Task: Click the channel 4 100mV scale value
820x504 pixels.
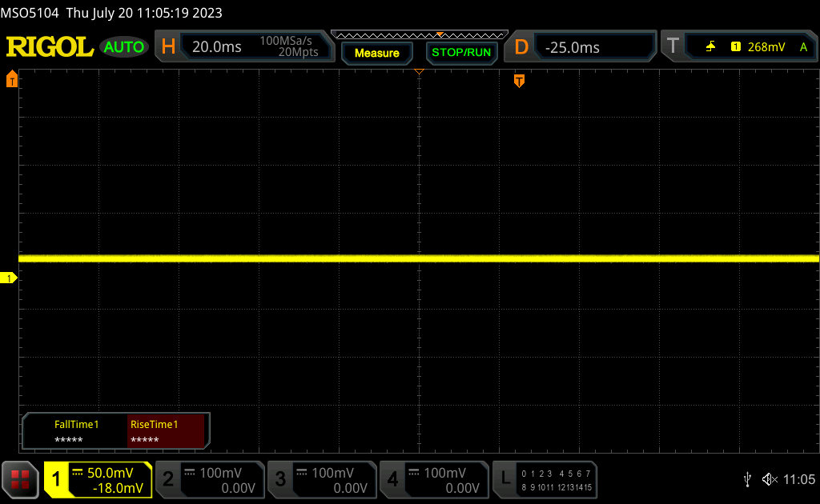Action: click(x=444, y=473)
